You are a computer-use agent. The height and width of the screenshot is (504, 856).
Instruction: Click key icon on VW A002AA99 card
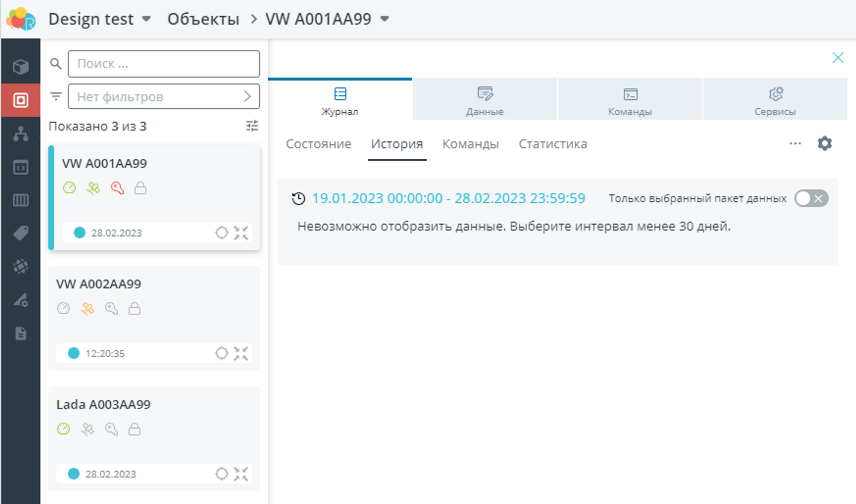click(x=111, y=308)
